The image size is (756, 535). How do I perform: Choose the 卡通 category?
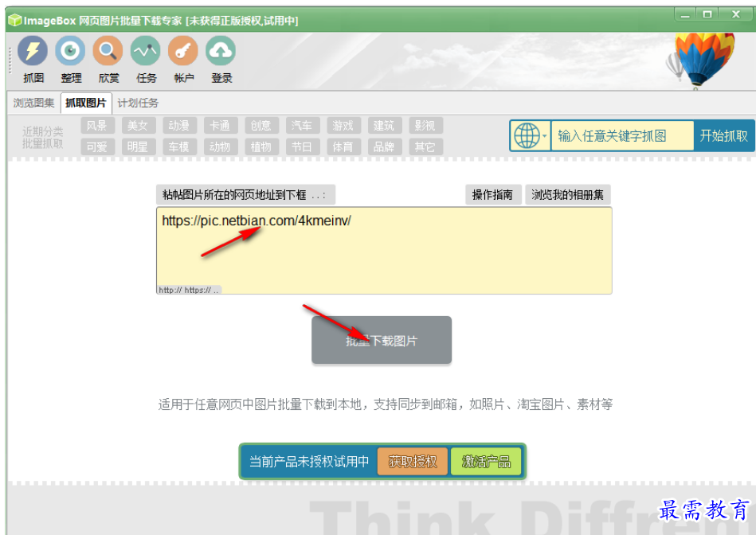coord(221,125)
